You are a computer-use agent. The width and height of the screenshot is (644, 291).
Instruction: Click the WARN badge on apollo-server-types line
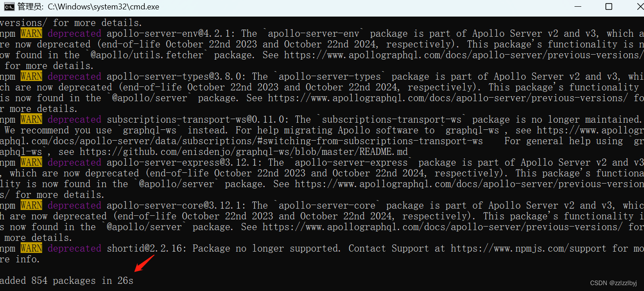click(31, 76)
